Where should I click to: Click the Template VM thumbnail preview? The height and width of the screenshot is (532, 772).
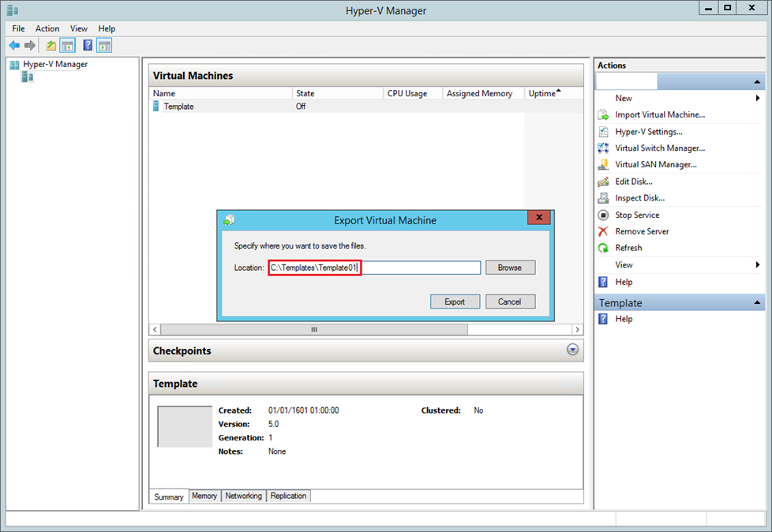(185, 426)
